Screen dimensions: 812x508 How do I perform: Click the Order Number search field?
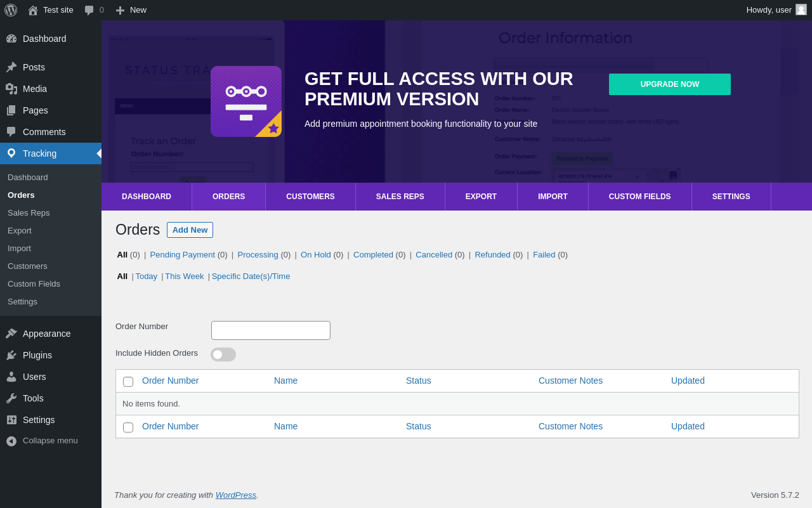click(271, 330)
